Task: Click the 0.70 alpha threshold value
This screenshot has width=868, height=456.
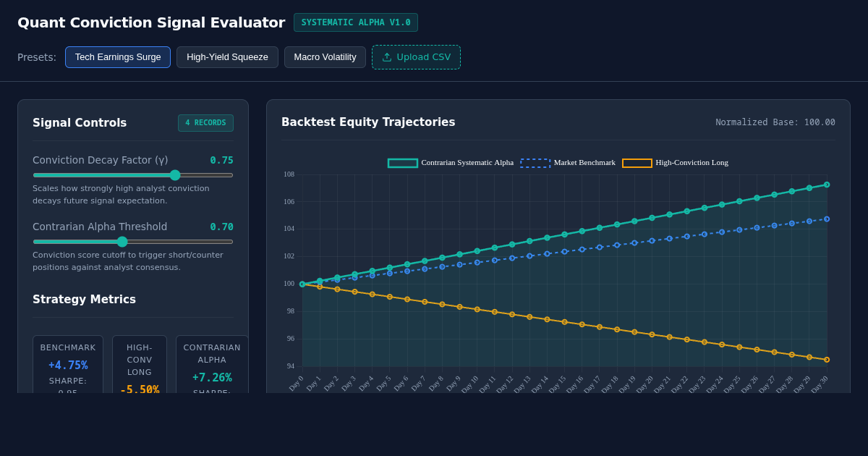Action: 221,227
